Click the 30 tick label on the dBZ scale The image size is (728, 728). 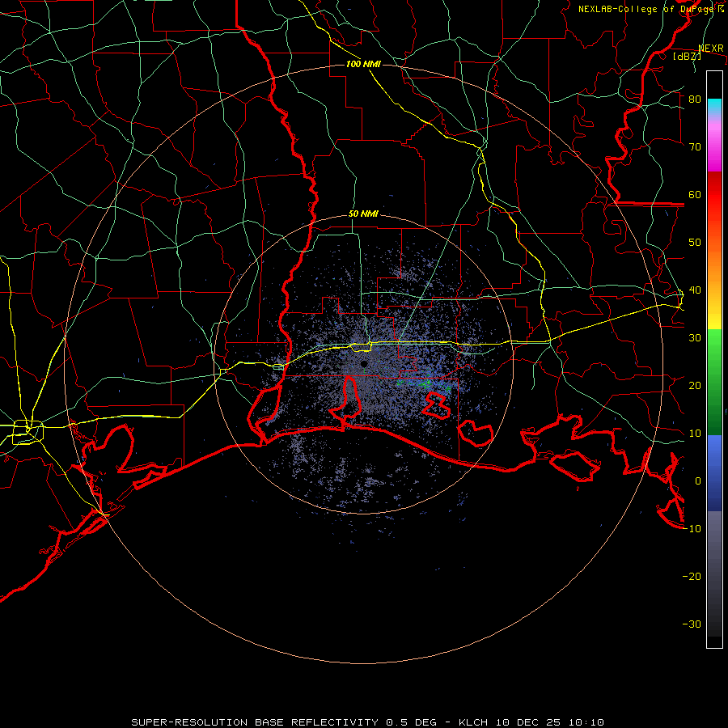(695, 338)
